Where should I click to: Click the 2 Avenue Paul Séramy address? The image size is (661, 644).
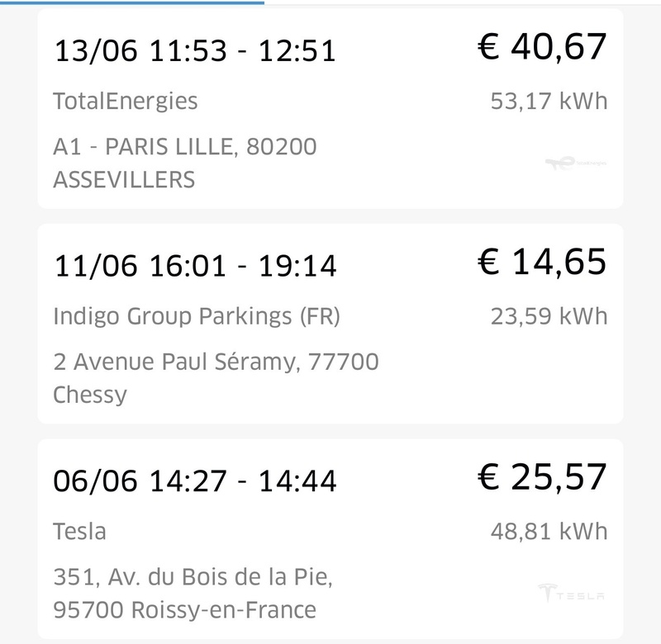click(216, 378)
